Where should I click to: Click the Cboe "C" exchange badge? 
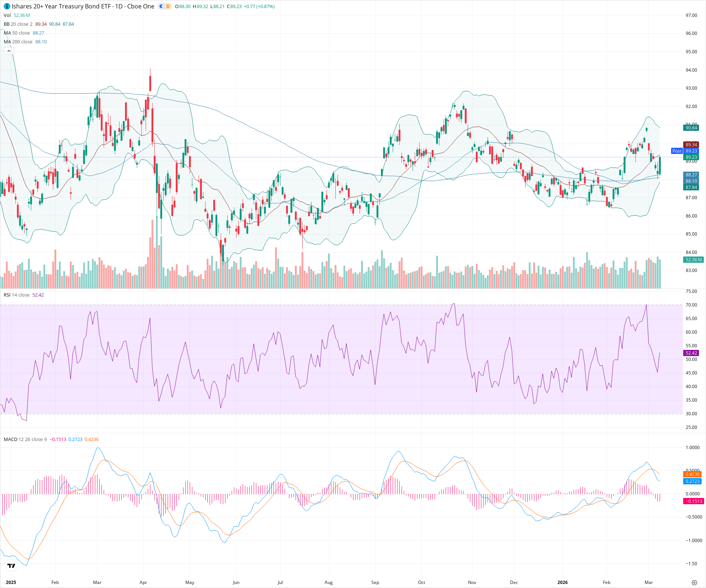click(161, 6)
